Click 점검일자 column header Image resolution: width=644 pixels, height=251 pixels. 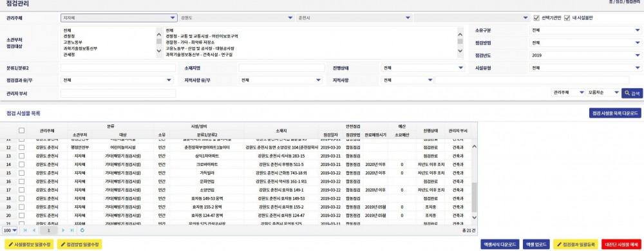tap(330, 135)
